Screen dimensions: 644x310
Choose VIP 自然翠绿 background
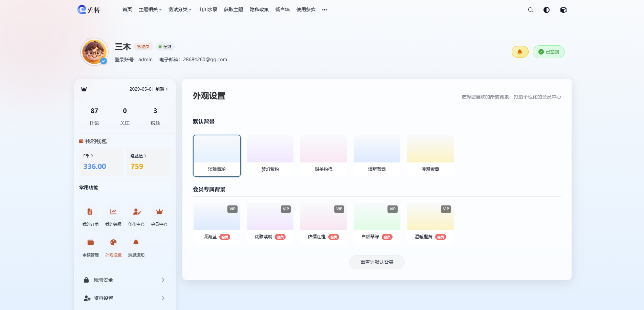tap(377, 223)
